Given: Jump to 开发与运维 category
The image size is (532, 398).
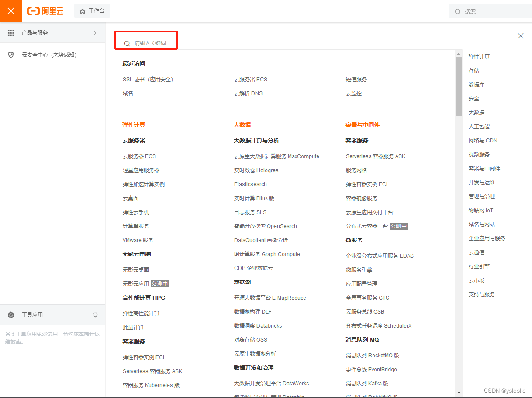Looking at the screenshot, I should [482, 183].
